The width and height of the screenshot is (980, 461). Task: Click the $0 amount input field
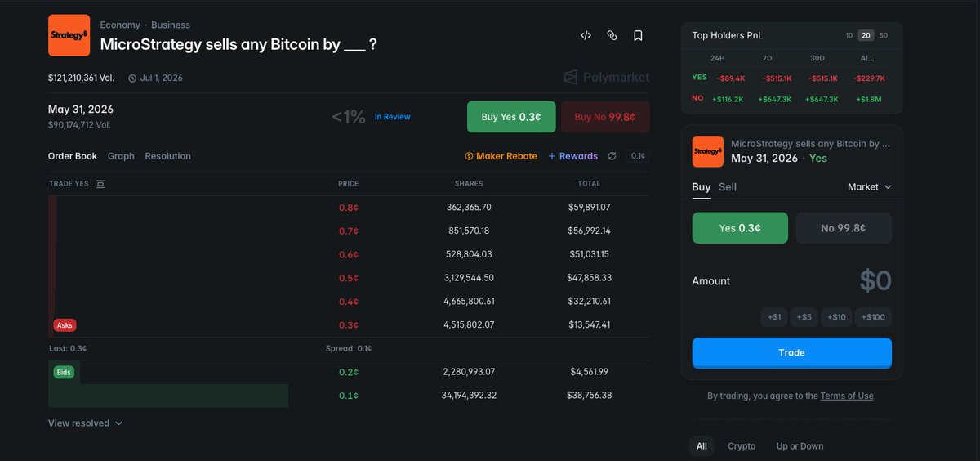point(875,280)
